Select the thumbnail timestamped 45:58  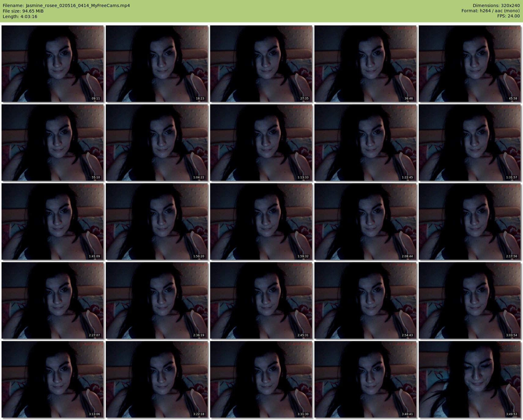(x=470, y=64)
